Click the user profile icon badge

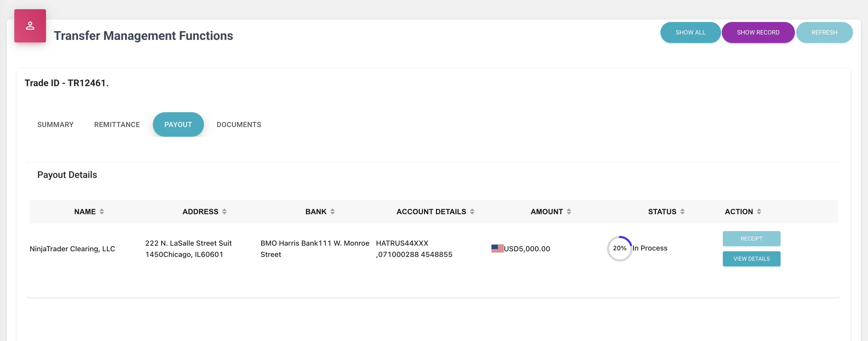30,26
